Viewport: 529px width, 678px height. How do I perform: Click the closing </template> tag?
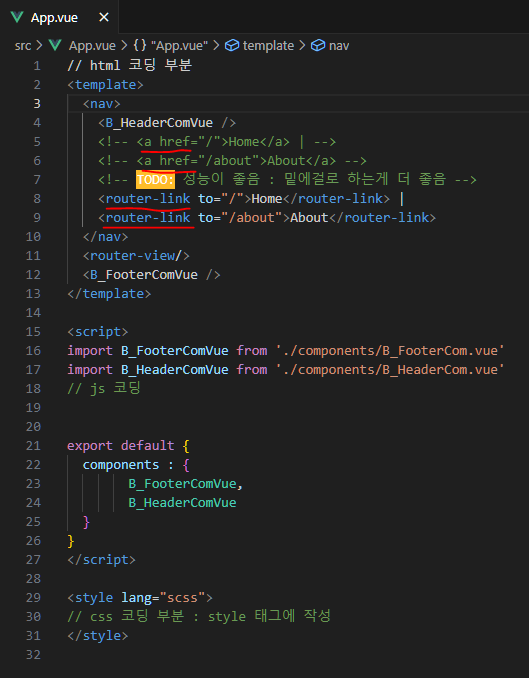pyautogui.click(x=109, y=294)
